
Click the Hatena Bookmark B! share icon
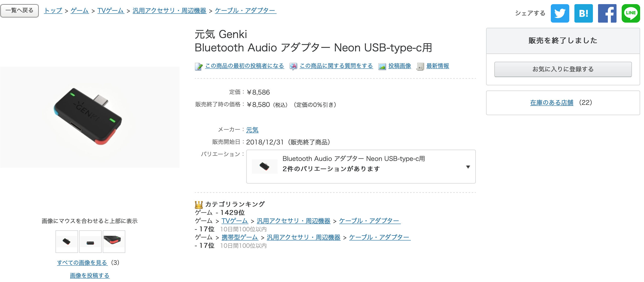click(583, 13)
